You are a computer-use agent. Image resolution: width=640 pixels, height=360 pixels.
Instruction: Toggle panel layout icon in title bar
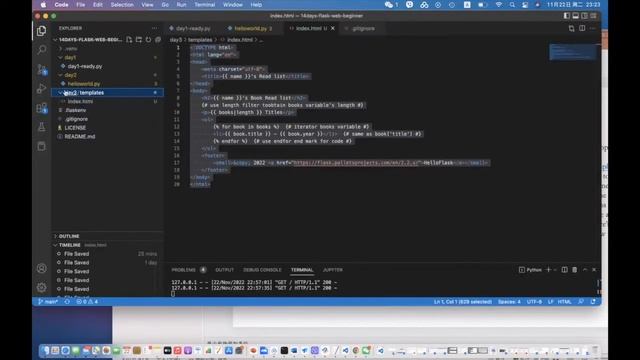coord(576,16)
